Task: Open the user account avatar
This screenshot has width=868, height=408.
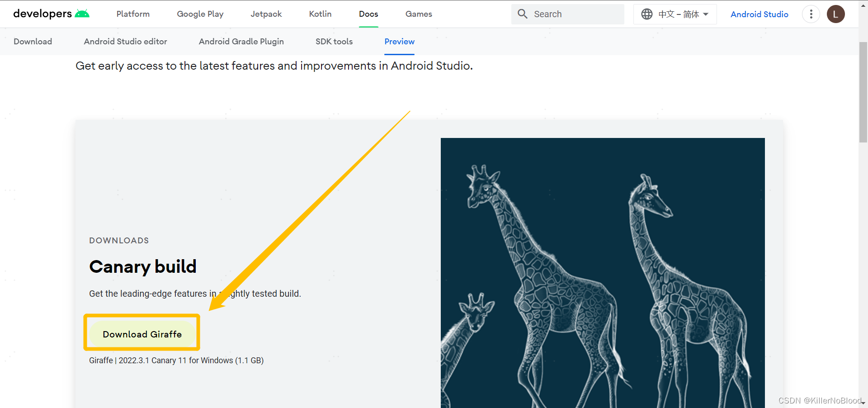Action: (x=835, y=14)
